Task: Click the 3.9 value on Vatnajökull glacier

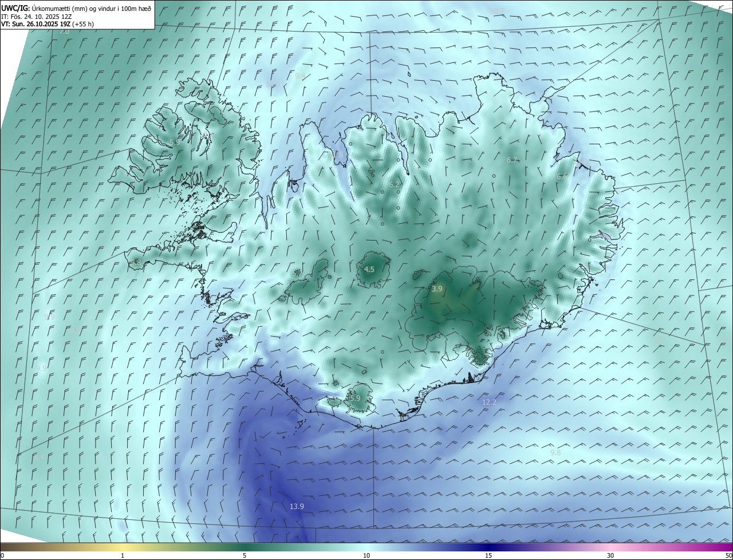Action: [437, 289]
